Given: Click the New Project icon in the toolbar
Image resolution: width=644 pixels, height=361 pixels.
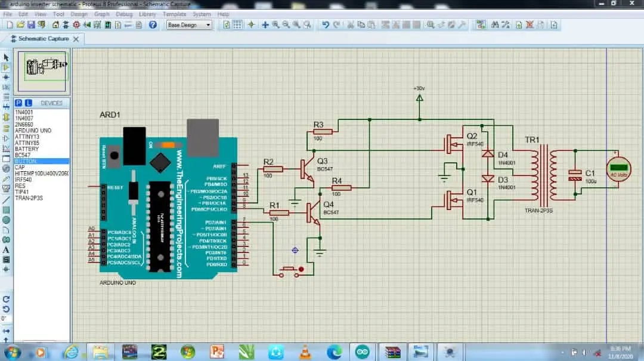Looking at the screenshot, I should click(x=10, y=24).
